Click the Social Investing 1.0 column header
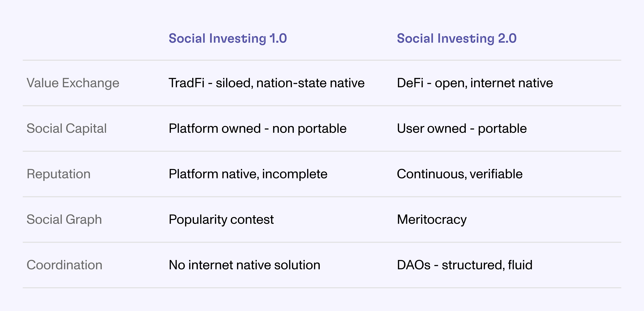Image resolution: width=644 pixels, height=311 pixels. tap(227, 38)
